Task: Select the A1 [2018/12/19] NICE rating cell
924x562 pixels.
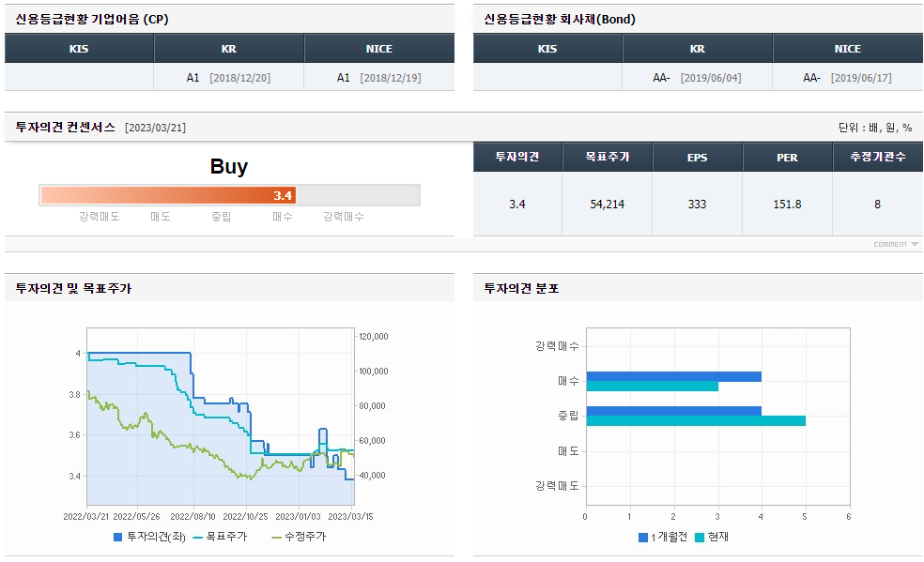Action: tap(379, 77)
